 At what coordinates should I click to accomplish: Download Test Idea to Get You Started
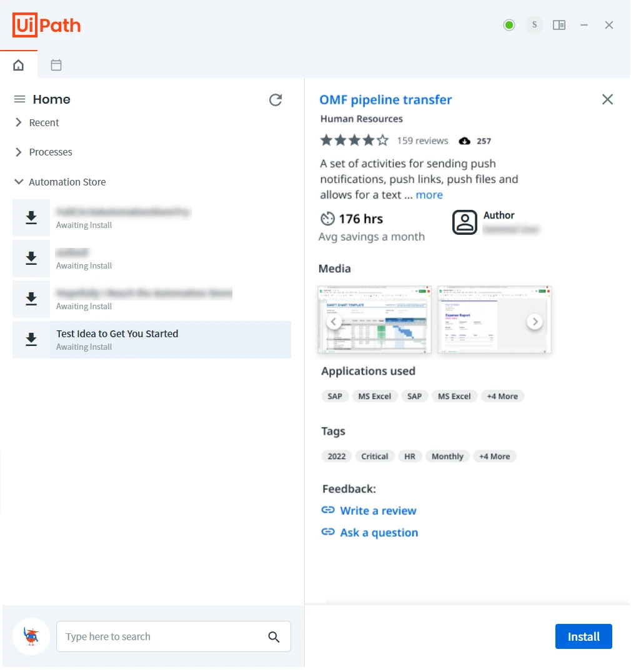tap(31, 339)
